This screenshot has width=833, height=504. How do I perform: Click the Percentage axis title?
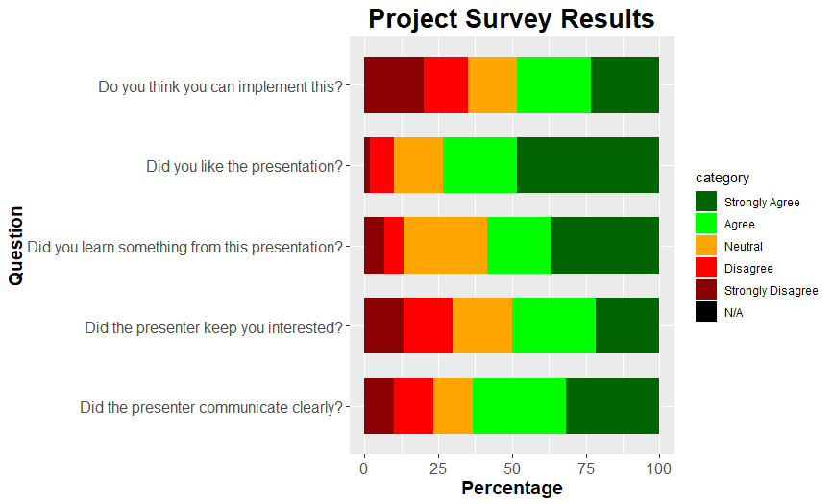(x=511, y=488)
